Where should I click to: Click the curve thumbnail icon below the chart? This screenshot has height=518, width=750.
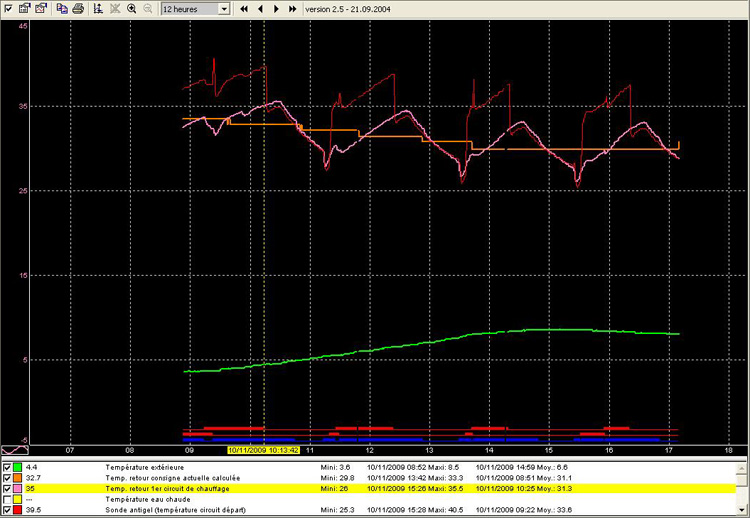point(13,450)
